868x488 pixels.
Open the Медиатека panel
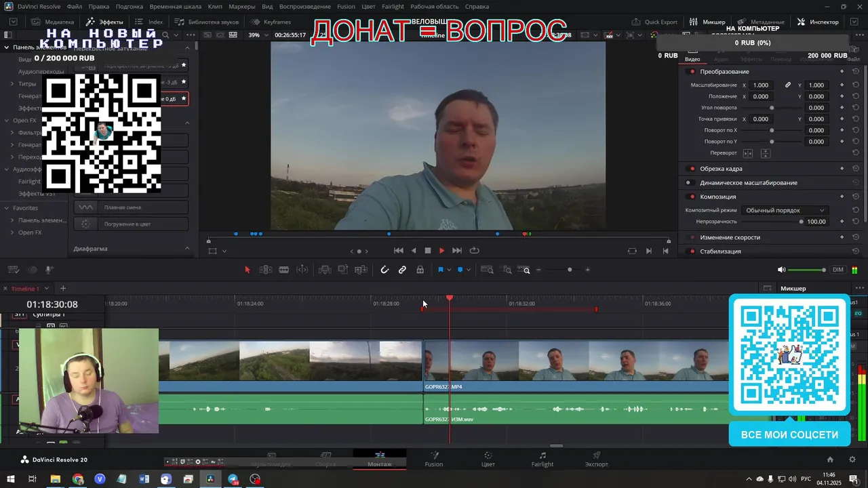click(52, 22)
